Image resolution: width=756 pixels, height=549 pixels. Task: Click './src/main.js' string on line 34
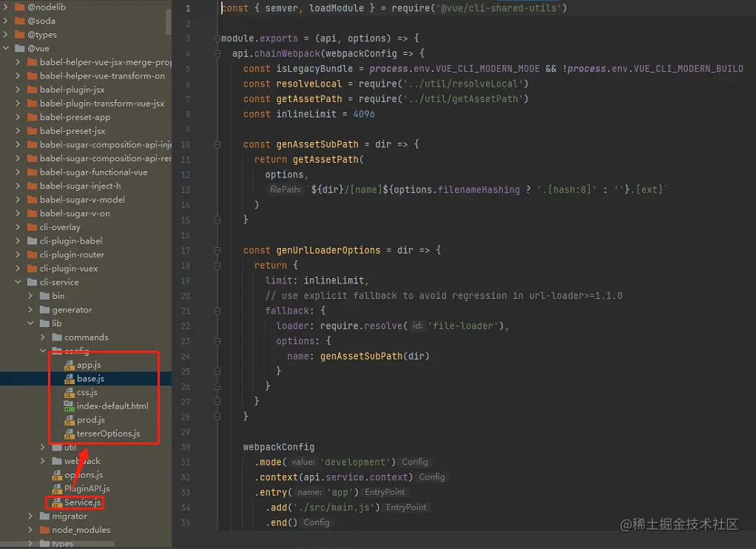(334, 508)
